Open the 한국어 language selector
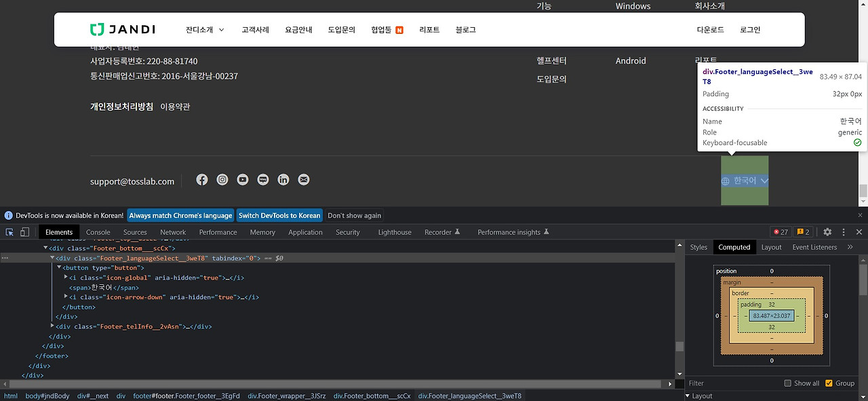868x401 pixels. click(745, 180)
